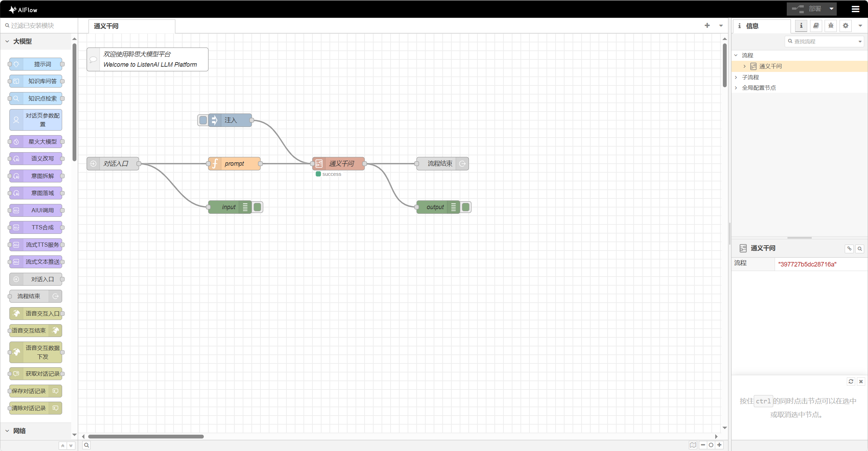Open the configuration nodes gear icon
868x451 pixels.
click(x=845, y=26)
